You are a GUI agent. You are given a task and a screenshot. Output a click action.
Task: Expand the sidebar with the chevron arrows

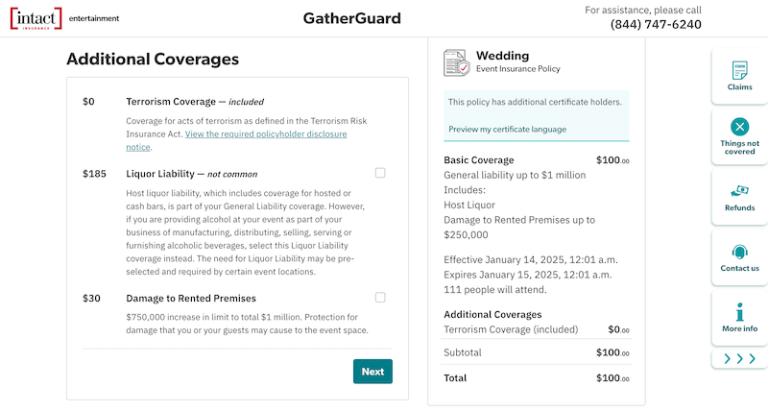pos(739,358)
